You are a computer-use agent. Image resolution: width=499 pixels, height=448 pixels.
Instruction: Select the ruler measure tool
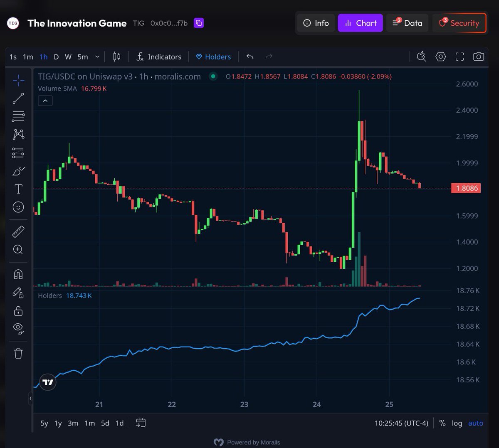pos(18,231)
